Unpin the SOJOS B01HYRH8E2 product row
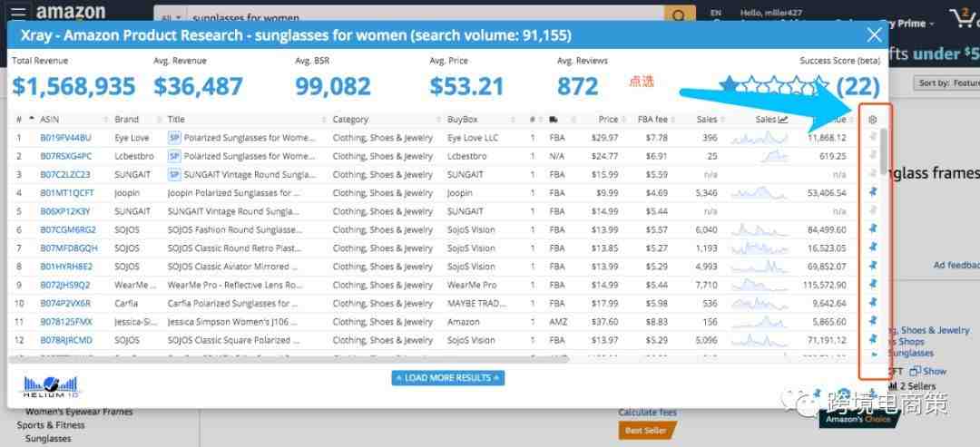Screen dimensions: 980x447 pyautogui.click(x=873, y=266)
